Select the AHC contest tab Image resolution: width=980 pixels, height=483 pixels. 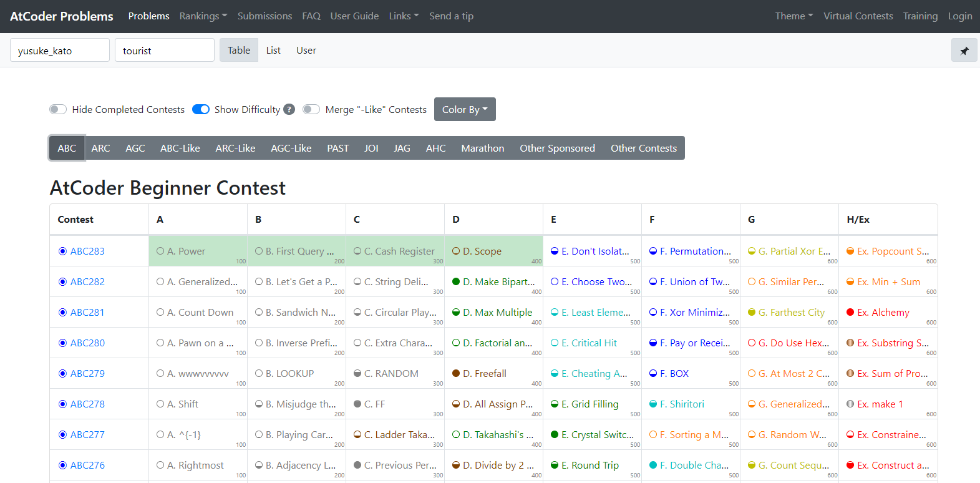436,148
